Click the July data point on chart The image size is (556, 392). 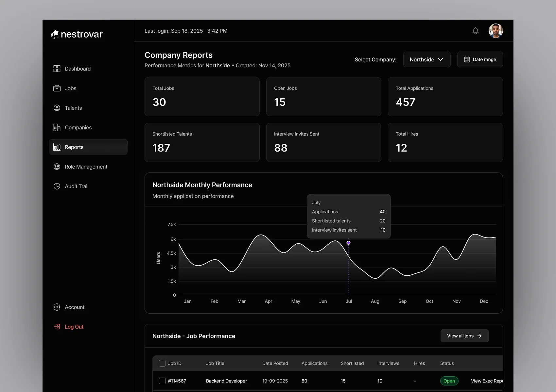[x=349, y=243]
